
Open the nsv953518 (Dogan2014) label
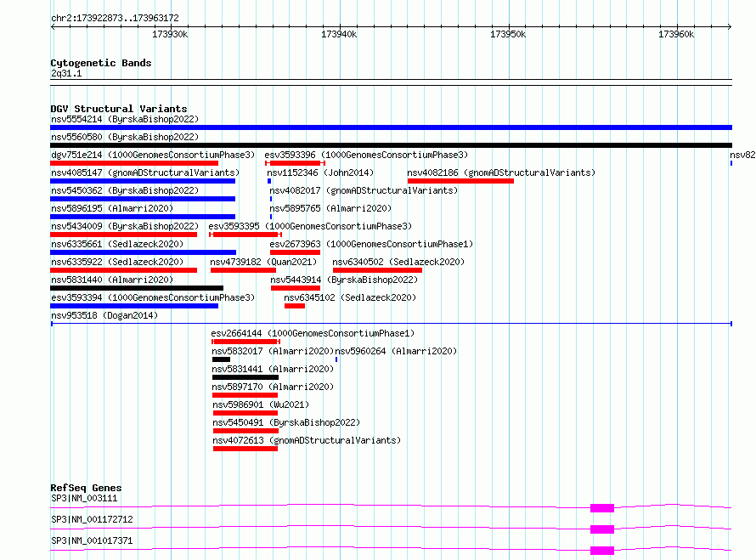pos(104,315)
